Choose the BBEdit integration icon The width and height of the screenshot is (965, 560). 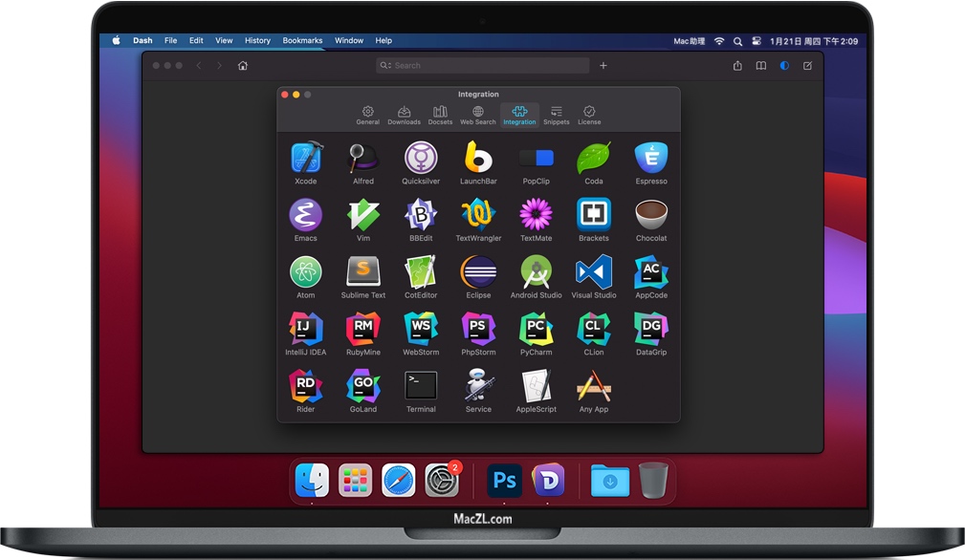421,214
